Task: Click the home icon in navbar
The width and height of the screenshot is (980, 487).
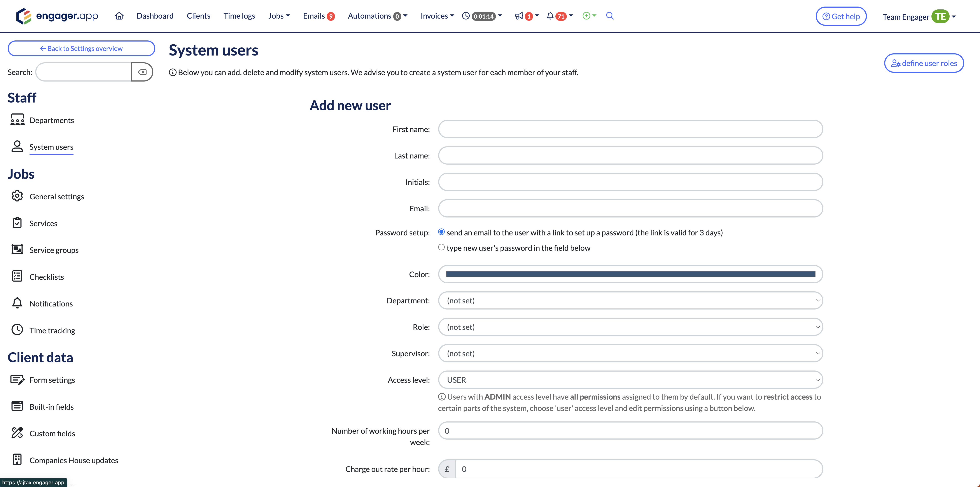Action: (119, 16)
